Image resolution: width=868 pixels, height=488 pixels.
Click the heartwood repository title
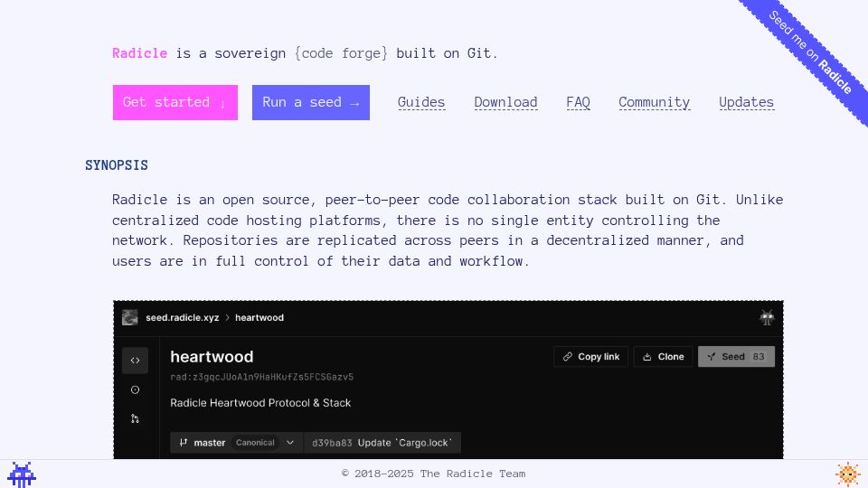point(212,357)
